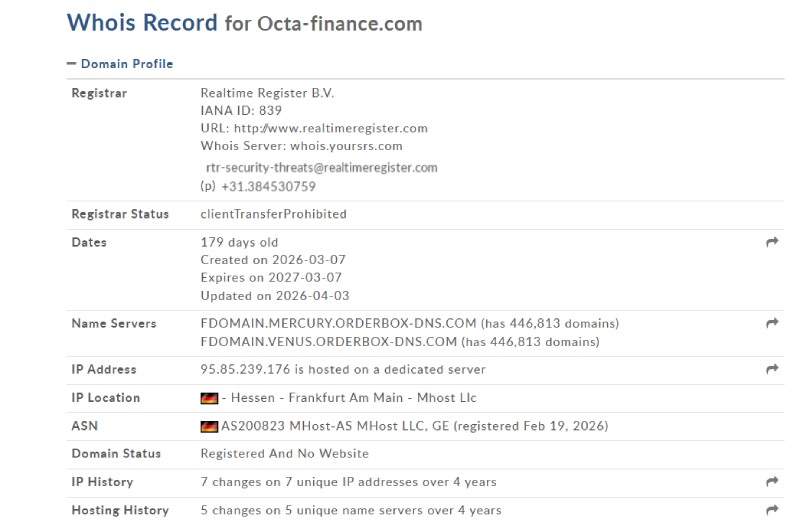Click the share arrow in Hosting History row
Image resolution: width=800 pixels, height=529 pixels.
772,510
